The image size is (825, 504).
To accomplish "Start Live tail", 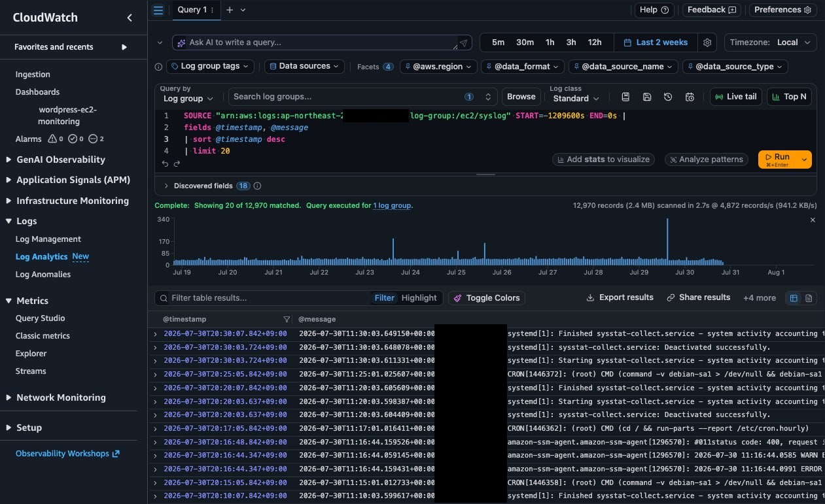I will pos(736,97).
